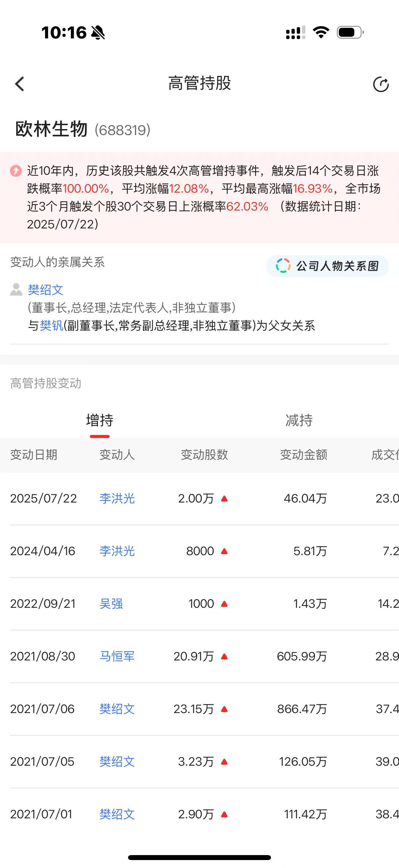
Task: Tap the 高管持股变动 section label
Action: [x=46, y=383]
